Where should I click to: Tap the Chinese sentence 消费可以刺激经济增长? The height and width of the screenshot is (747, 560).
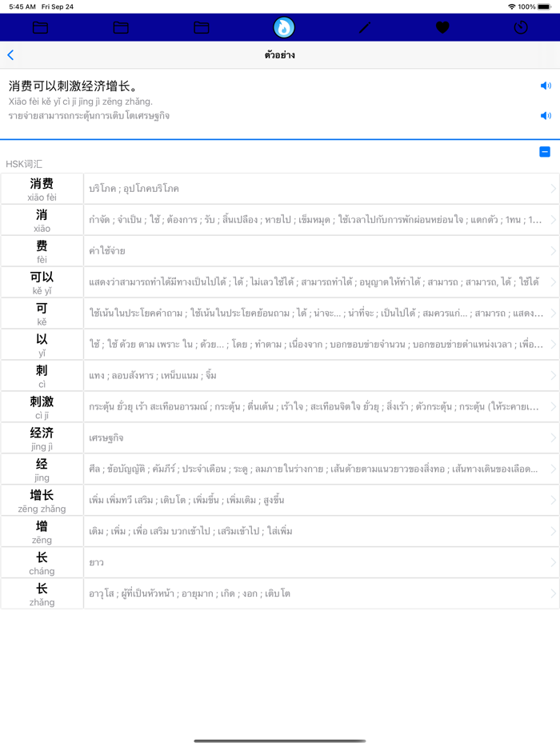click(73, 86)
